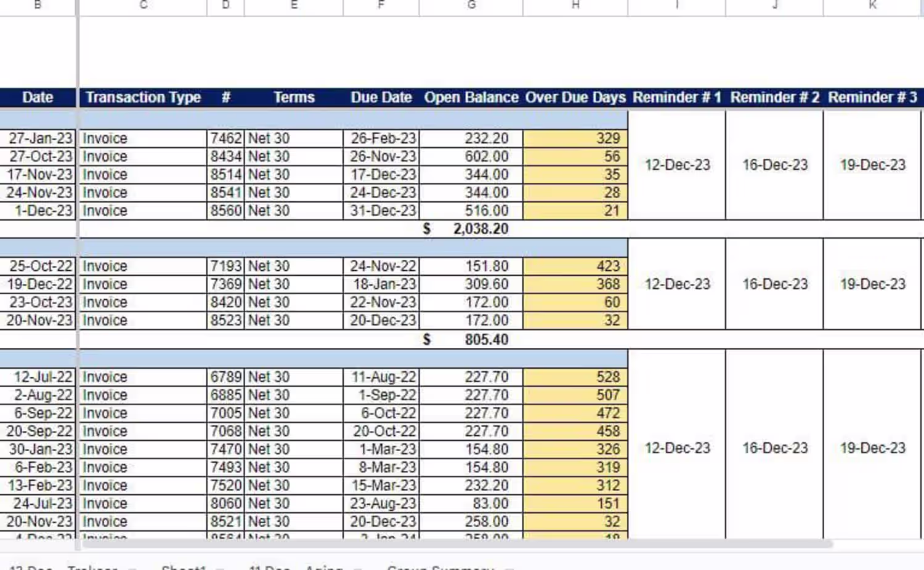Click the Transaction Type header cell
Image resolution: width=924 pixels, height=570 pixels.
tap(143, 97)
